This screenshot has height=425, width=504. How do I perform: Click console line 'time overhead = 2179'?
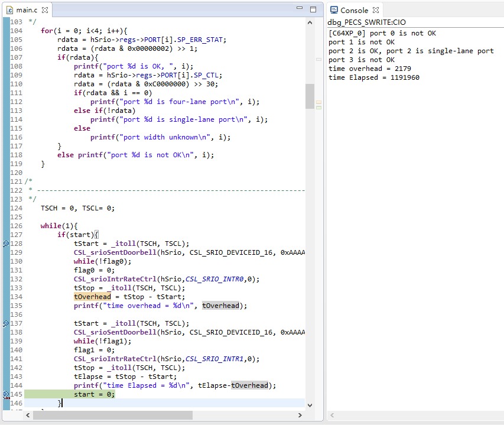point(370,69)
